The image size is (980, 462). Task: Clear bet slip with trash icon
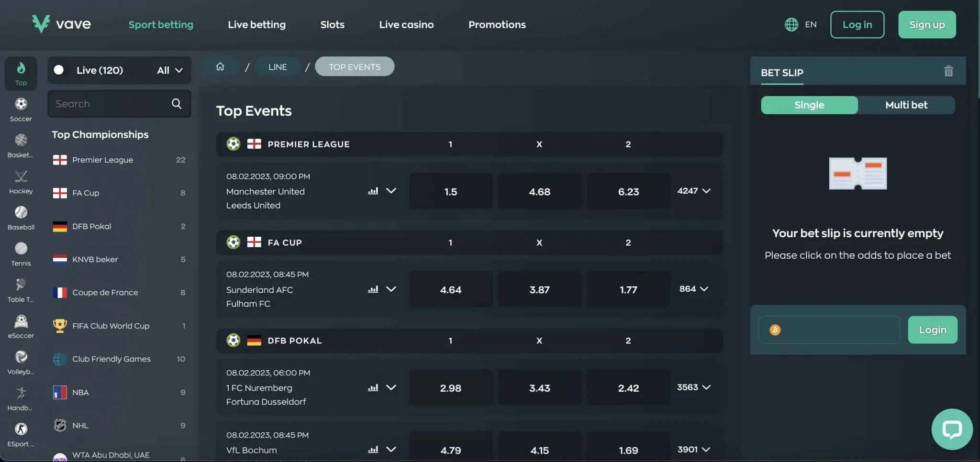pyautogui.click(x=948, y=71)
